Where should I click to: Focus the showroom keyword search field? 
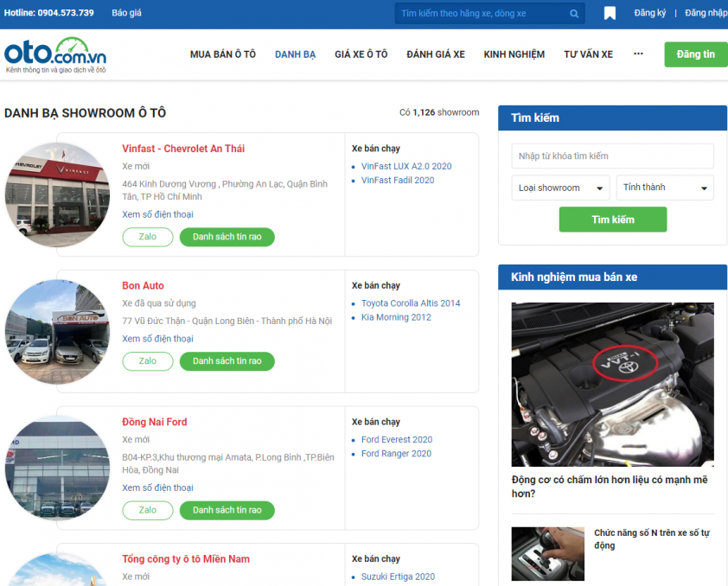pos(612,156)
